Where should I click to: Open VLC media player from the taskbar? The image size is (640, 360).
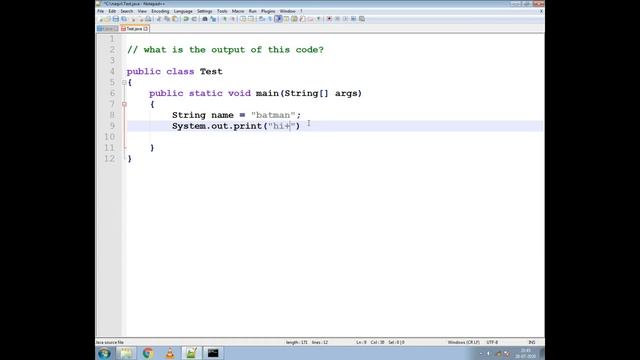point(170,353)
